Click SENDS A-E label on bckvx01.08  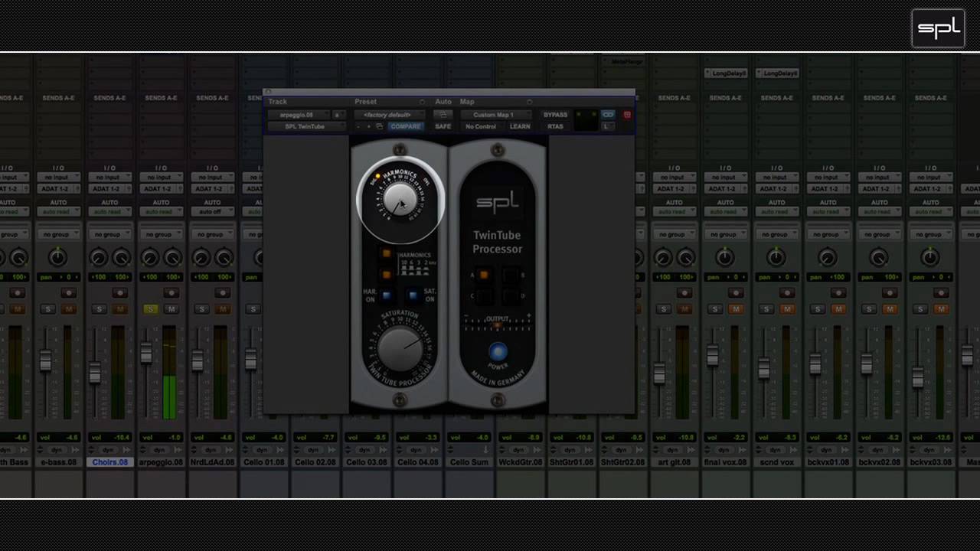tap(828, 98)
